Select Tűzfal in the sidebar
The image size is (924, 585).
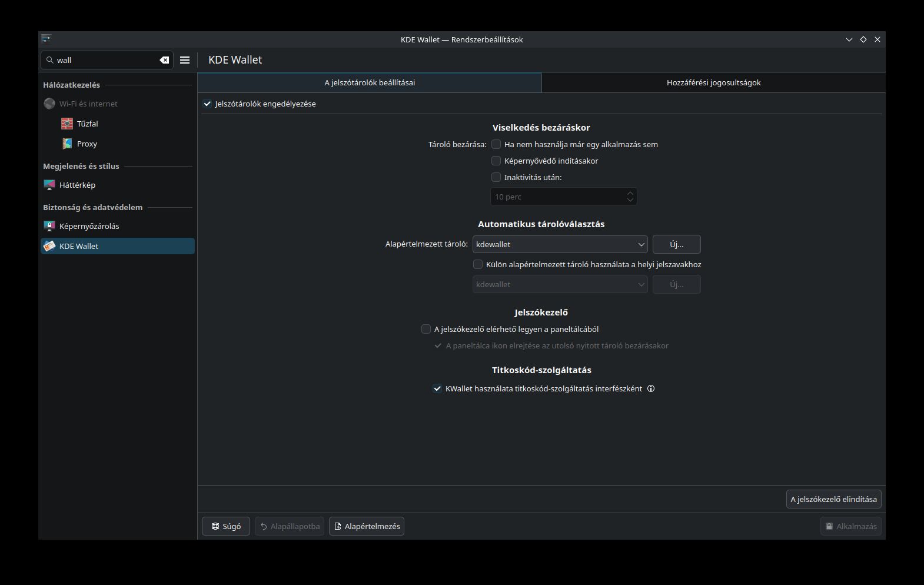coord(118,124)
